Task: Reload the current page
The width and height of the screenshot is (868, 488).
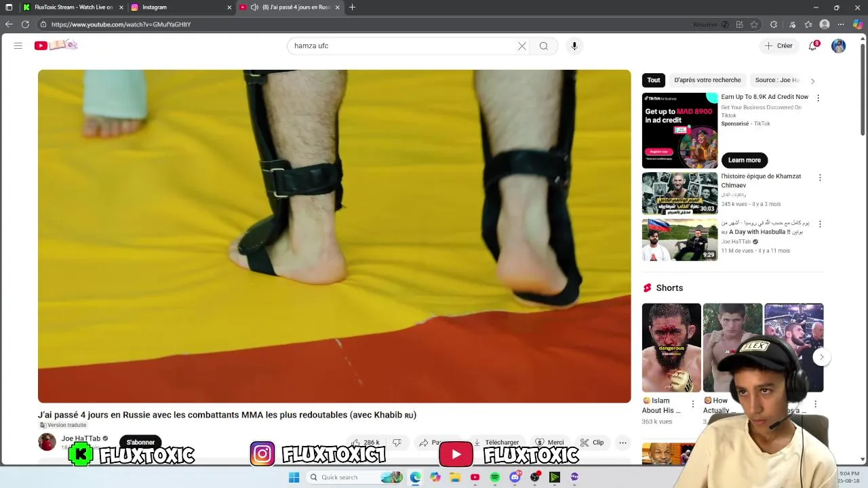Action: (25, 24)
